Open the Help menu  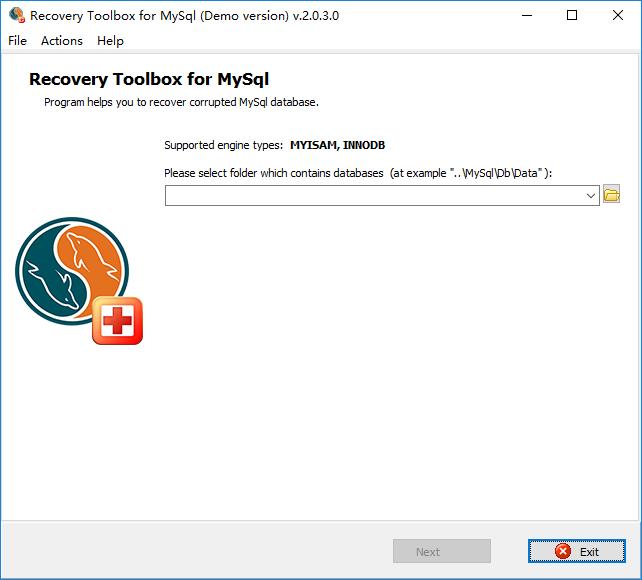(x=110, y=41)
